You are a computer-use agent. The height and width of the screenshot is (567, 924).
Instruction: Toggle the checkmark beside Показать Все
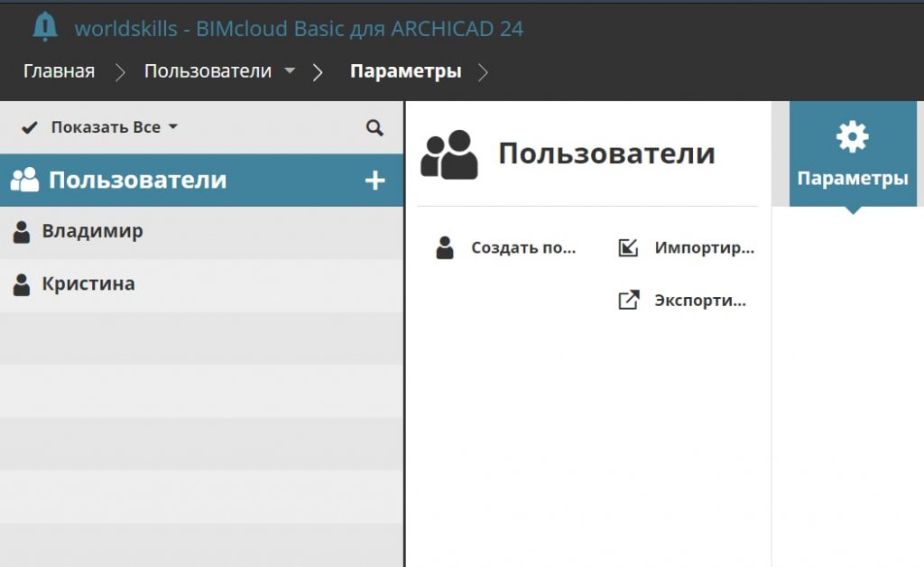(x=30, y=127)
